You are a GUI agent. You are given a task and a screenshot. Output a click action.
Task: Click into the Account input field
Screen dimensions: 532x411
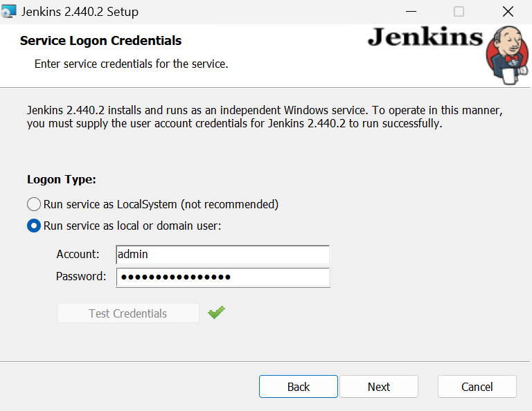[222, 255]
